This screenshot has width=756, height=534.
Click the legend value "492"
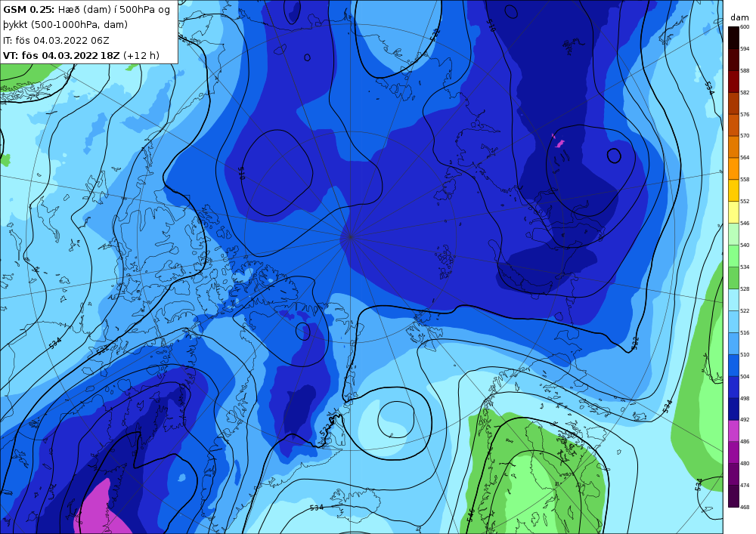coord(745,420)
